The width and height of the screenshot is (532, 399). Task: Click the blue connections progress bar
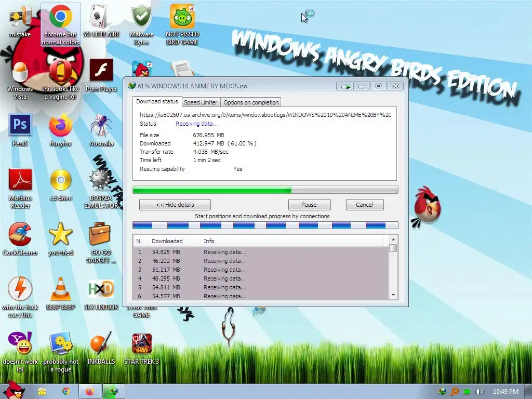[265, 225]
